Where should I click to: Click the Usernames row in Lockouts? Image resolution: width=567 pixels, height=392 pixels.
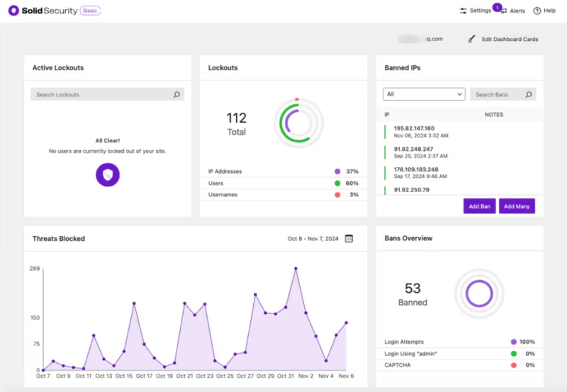click(x=283, y=195)
